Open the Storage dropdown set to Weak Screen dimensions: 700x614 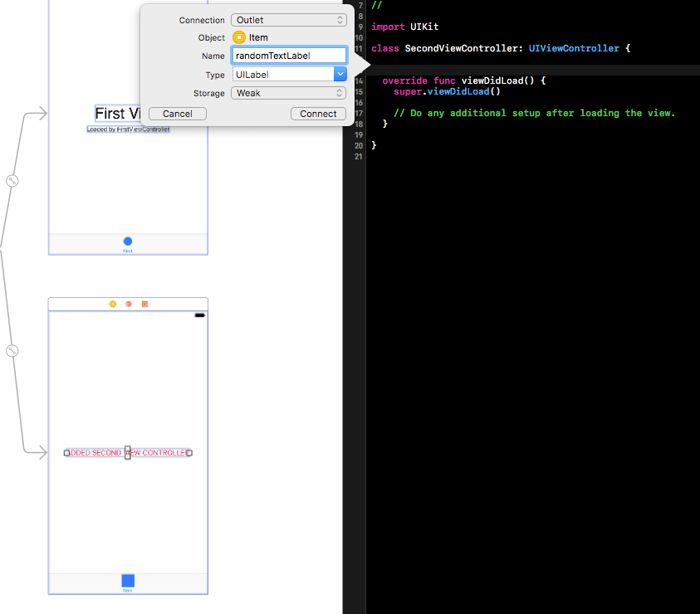point(288,93)
